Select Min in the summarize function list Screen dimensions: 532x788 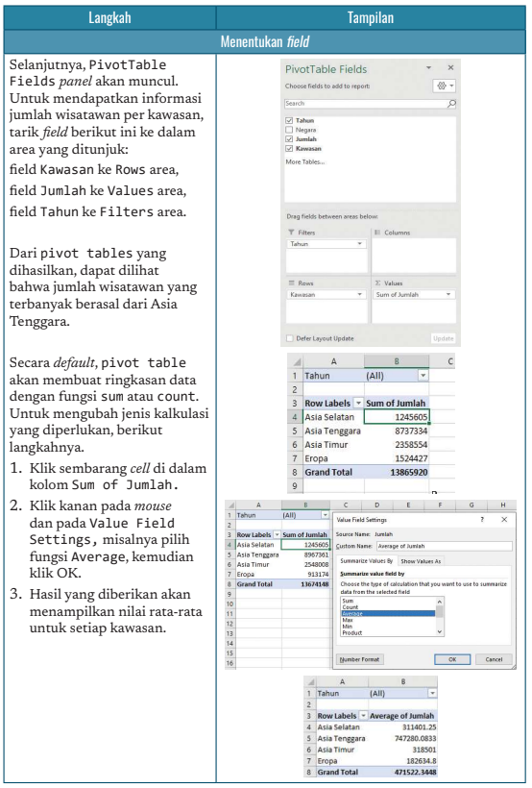(388, 627)
